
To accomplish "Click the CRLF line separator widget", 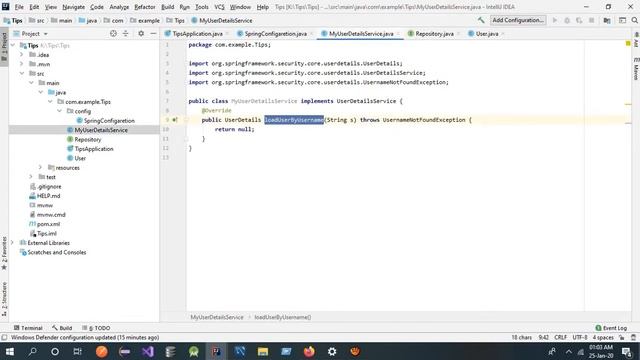I will (560, 337).
